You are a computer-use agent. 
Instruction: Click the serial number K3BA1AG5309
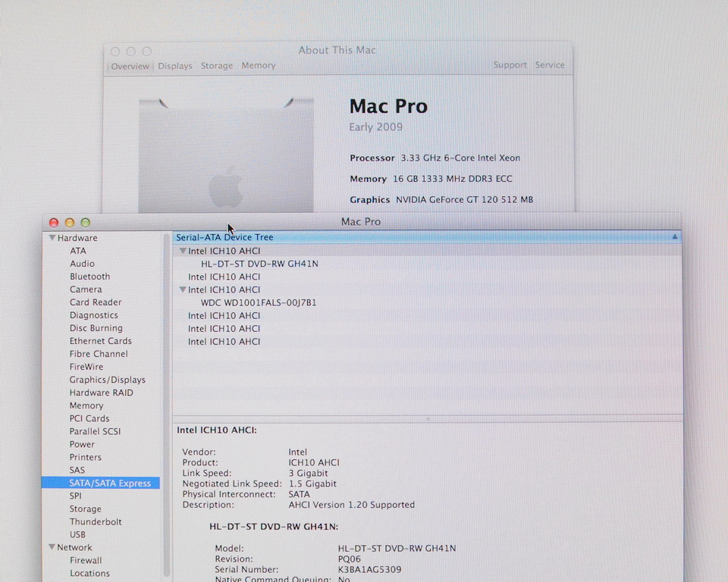pos(369,569)
